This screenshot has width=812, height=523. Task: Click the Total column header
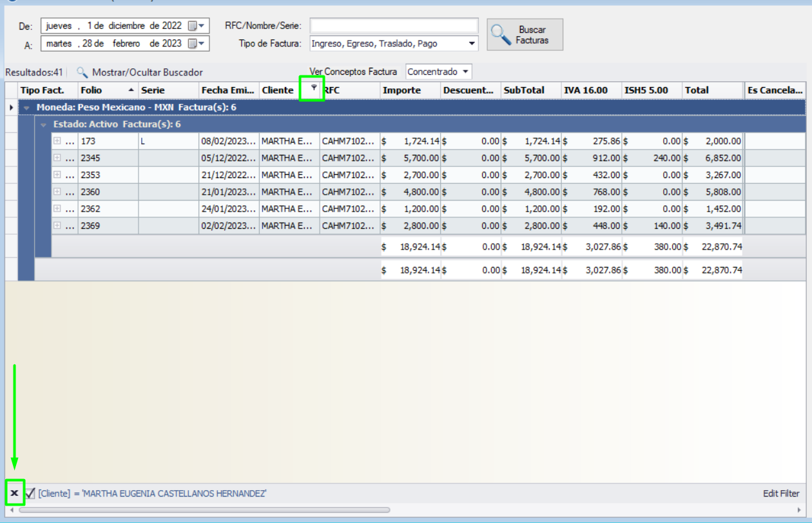pos(712,90)
